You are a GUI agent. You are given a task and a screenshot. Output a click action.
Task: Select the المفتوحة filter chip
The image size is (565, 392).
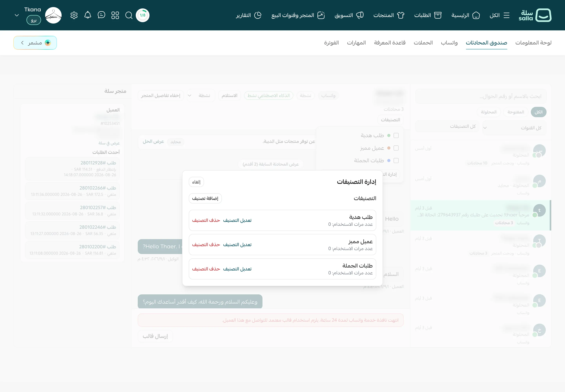click(x=516, y=112)
